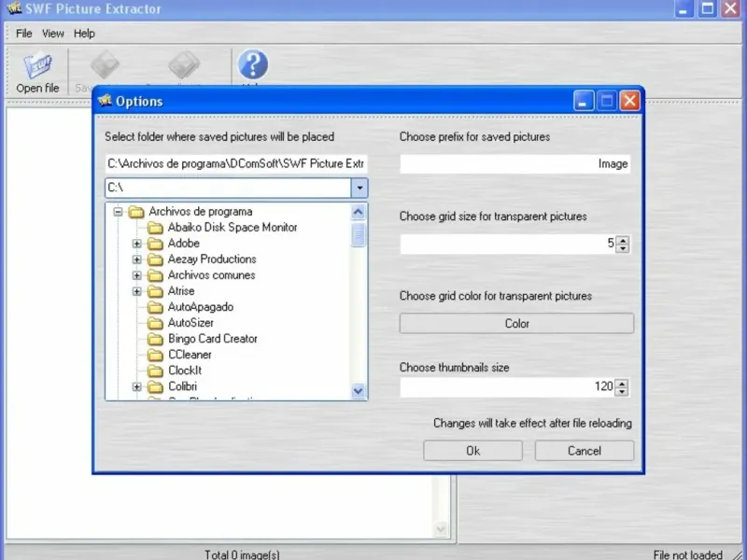The image size is (747, 560).
Task: Click the Ok button
Action: click(472, 451)
